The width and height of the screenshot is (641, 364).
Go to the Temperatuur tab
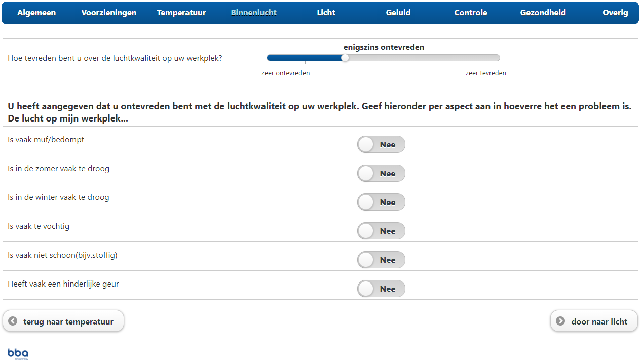tap(181, 13)
